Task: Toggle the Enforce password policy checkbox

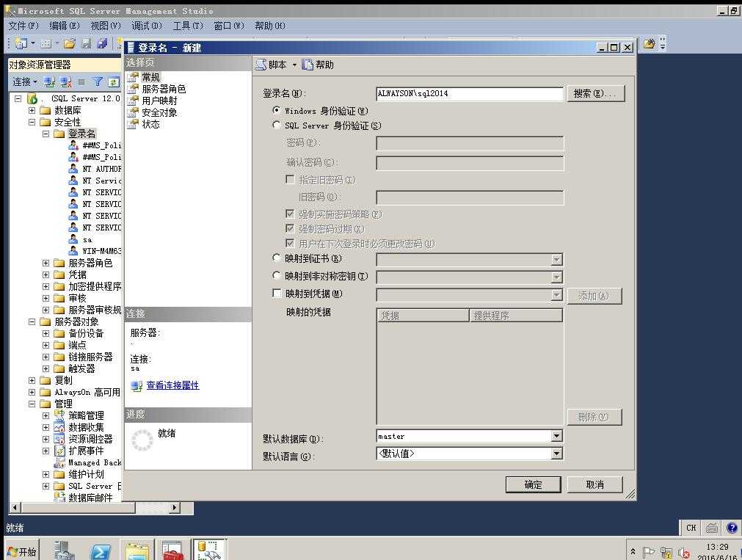Action: tap(291, 214)
